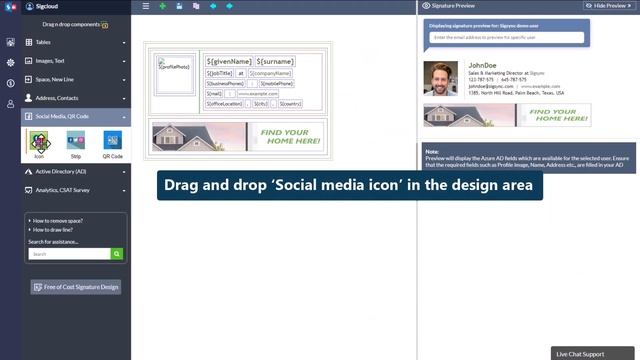Expand the Images, Text section

click(76, 61)
